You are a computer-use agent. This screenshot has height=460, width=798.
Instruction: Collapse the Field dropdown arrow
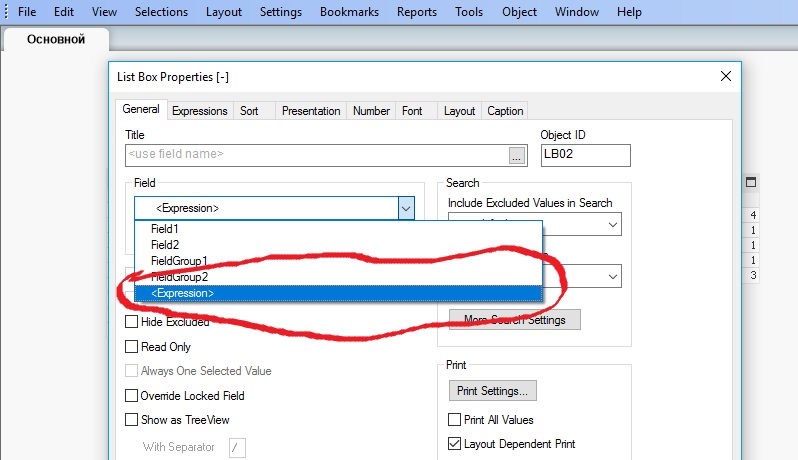tap(406, 208)
